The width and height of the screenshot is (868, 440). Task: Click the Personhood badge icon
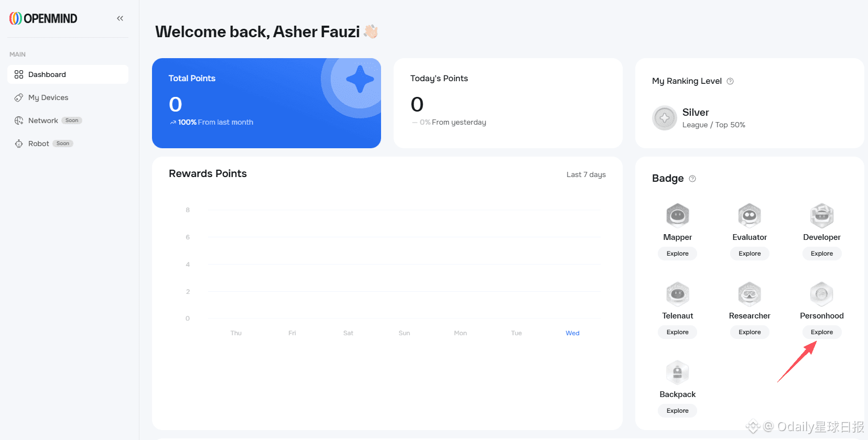[822, 294]
